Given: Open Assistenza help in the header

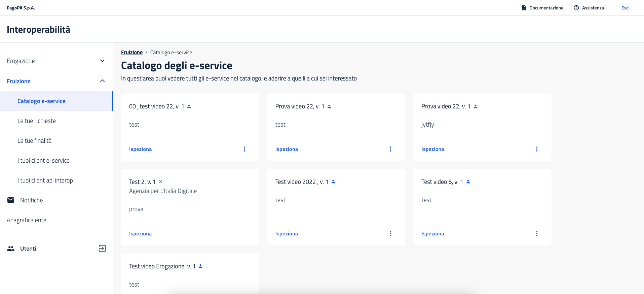Looking at the screenshot, I should tap(589, 8).
